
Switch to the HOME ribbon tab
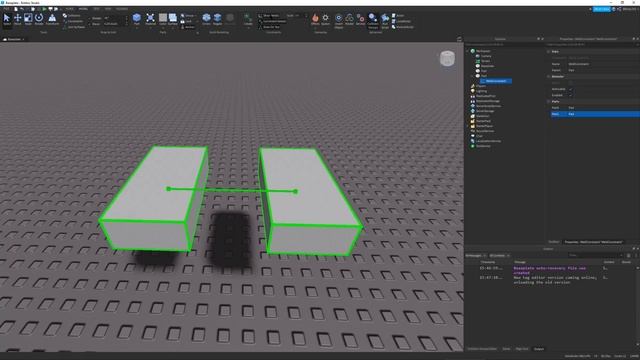(x=70, y=9)
